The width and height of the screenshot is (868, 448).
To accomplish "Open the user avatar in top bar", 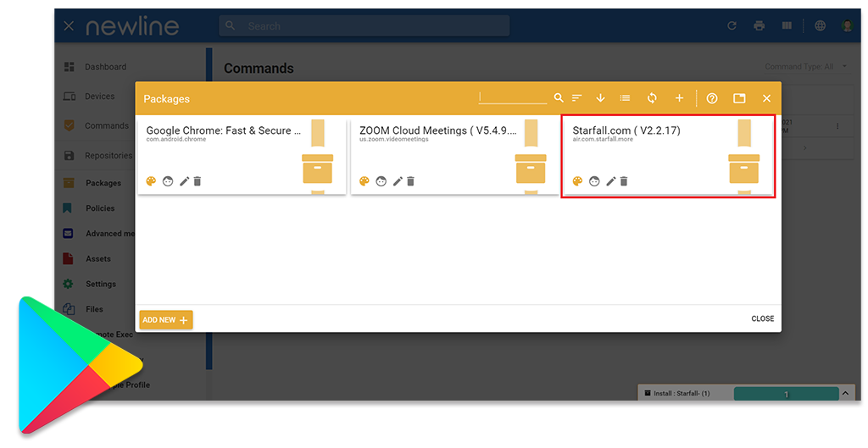I will click(848, 26).
